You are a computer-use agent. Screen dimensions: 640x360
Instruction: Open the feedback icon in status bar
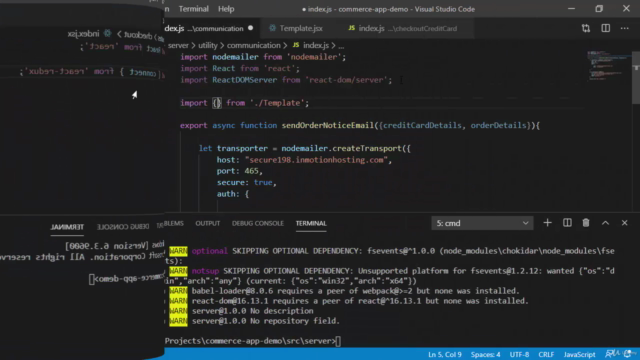point(611,354)
